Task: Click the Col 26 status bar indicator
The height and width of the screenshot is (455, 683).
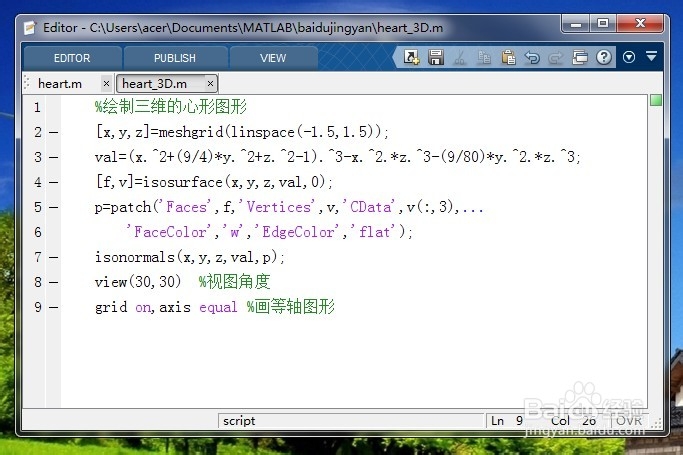Action: (573, 421)
